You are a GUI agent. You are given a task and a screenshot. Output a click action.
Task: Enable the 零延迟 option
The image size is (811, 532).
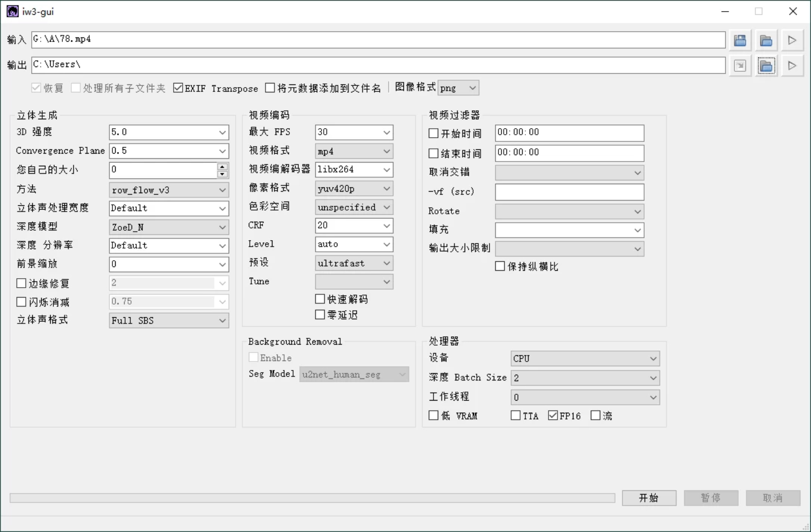pyautogui.click(x=320, y=314)
